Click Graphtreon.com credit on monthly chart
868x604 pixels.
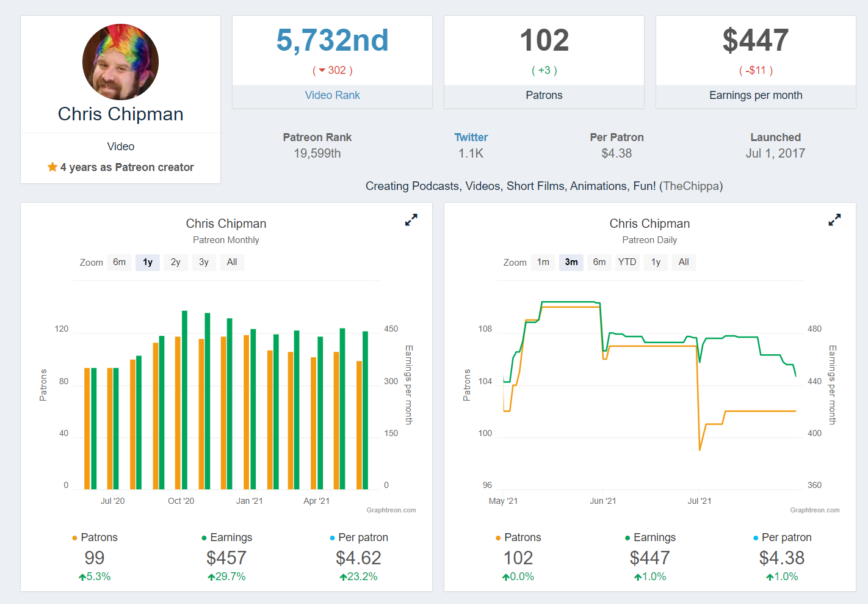(x=391, y=510)
